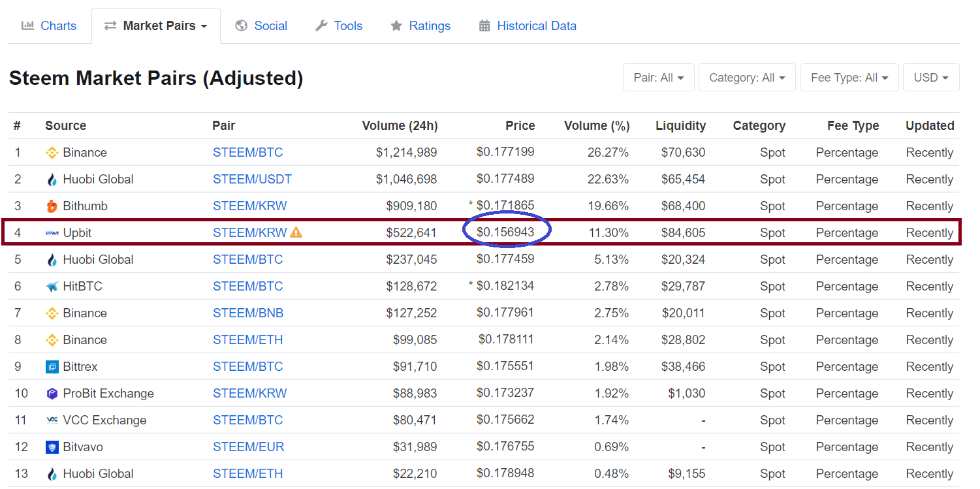Select the volume value "$1,214,989"
The image size is (980, 489).
point(407,153)
